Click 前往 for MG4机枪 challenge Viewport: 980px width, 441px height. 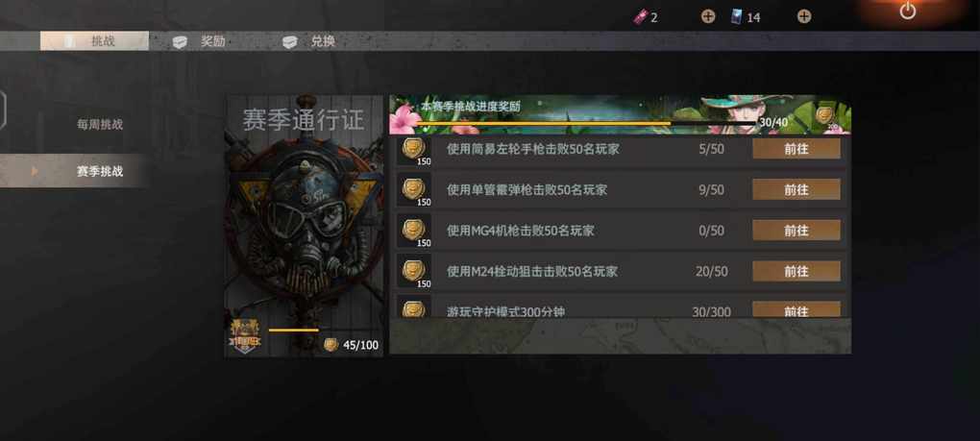pyautogui.click(x=796, y=231)
